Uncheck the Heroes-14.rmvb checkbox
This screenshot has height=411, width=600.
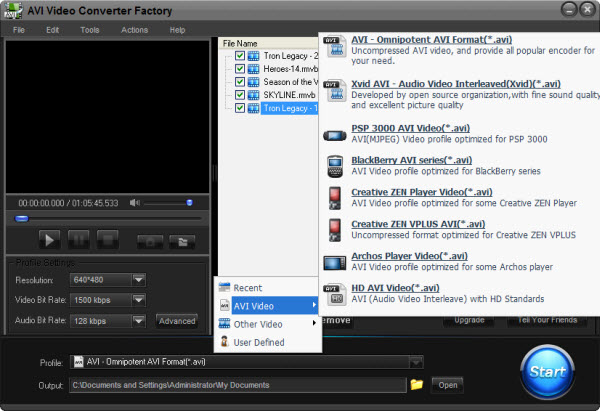pos(240,69)
